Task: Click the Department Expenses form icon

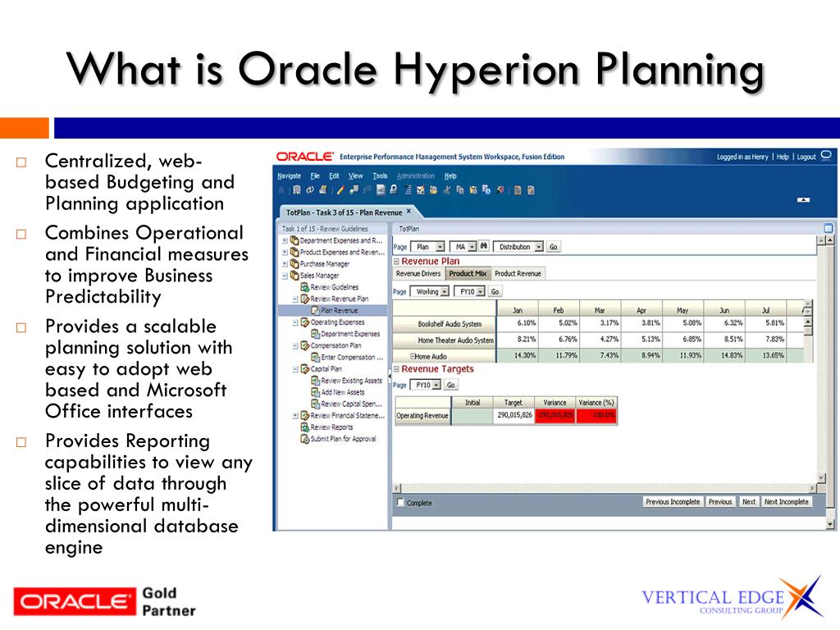Action: 316,334
